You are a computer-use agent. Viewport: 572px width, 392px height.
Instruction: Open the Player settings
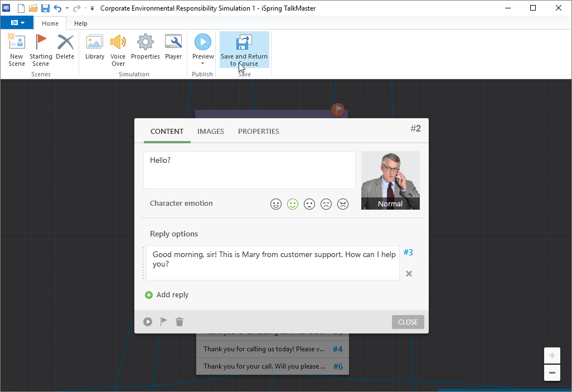pyautogui.click(x=173, y=49)
